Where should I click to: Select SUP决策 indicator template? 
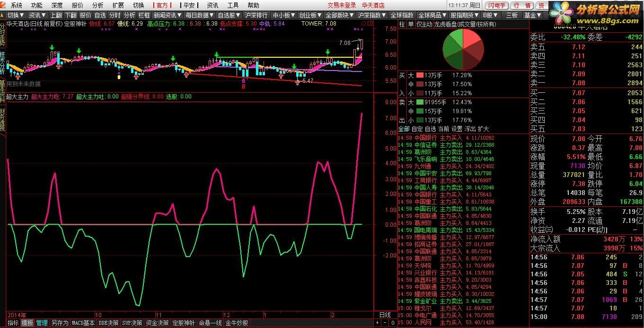click(132, 323)
